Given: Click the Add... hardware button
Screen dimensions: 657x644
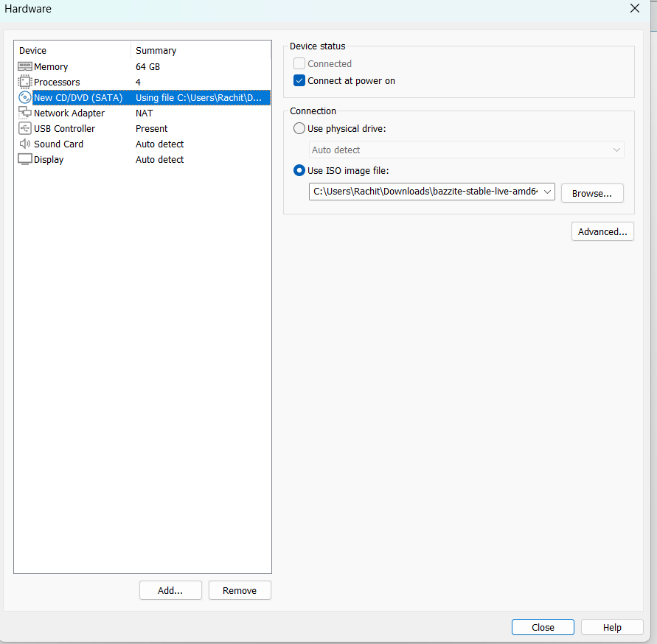Looking at the screenshot, I should pyautogui.click(x=170, y=590).
